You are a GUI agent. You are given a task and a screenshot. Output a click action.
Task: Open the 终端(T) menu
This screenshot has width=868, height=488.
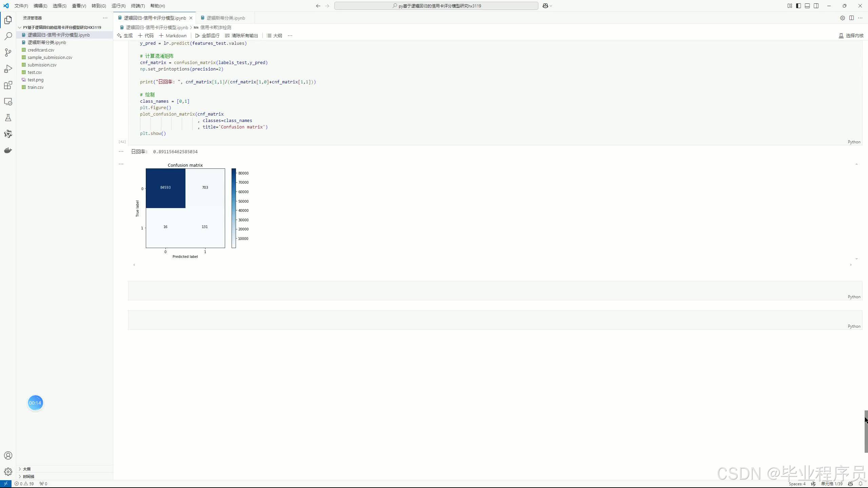(x=138, y=6)
